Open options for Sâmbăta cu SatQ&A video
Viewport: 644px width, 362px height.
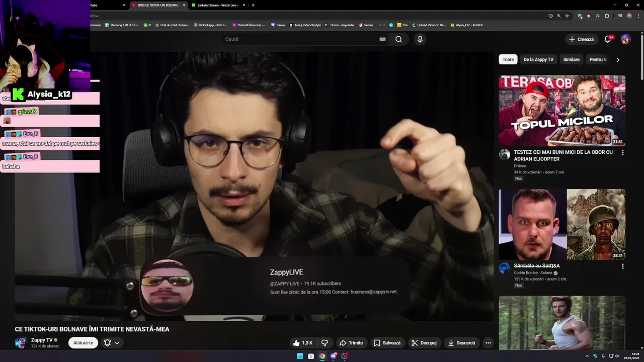(x=623, y=266)
